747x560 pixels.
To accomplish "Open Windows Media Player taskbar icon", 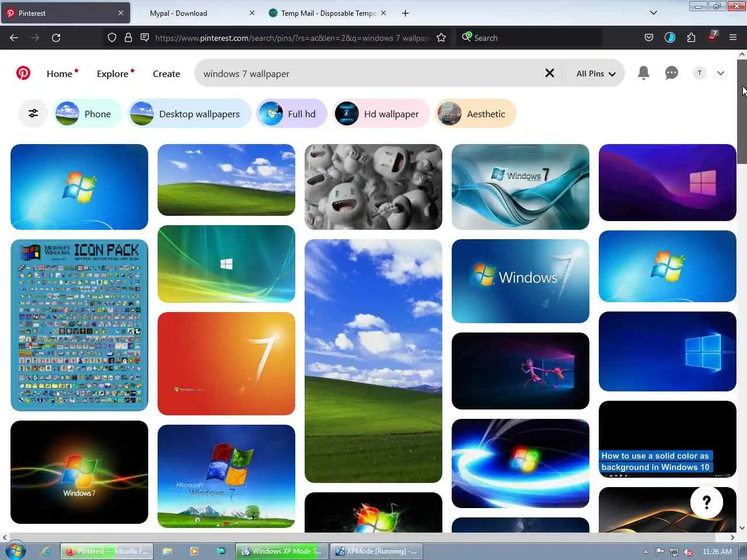I will point(194,551).
